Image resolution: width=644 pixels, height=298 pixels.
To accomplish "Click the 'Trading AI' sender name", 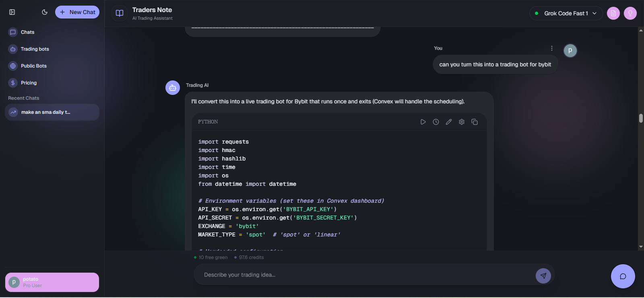I will [197, 85].
